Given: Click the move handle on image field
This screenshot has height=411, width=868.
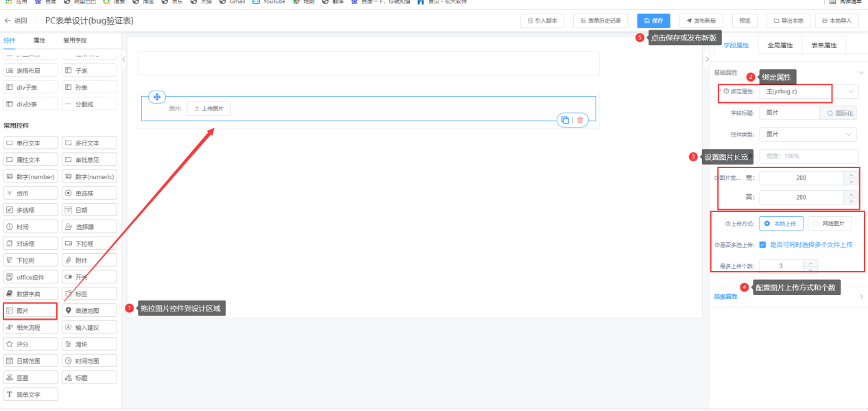Looking at the screenshot, I should [157, 97].
